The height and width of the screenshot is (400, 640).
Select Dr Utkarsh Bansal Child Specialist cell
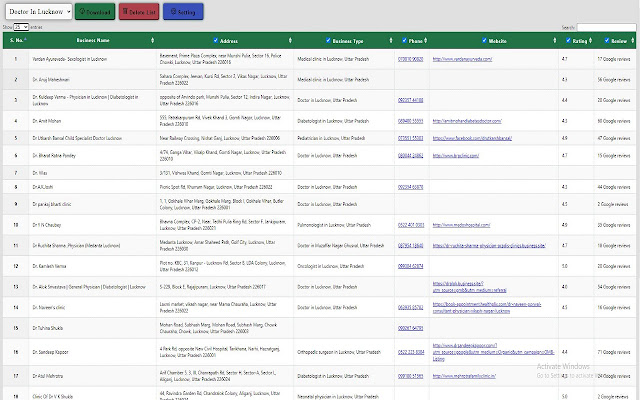click(92, 138)
